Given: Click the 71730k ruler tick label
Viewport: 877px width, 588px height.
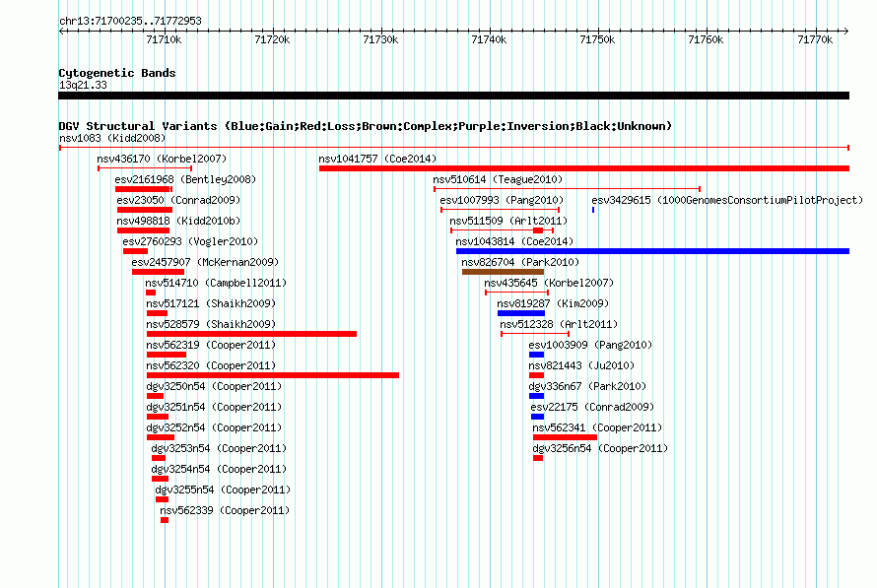Looking at the screenshot, I should (x=381, y=39).
